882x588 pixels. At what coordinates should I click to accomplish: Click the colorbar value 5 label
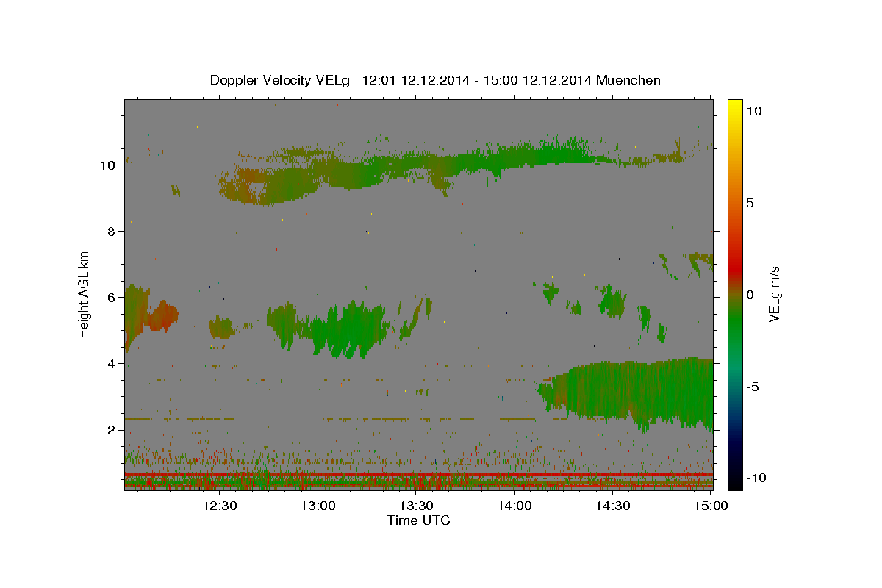(x=750, y=203)
